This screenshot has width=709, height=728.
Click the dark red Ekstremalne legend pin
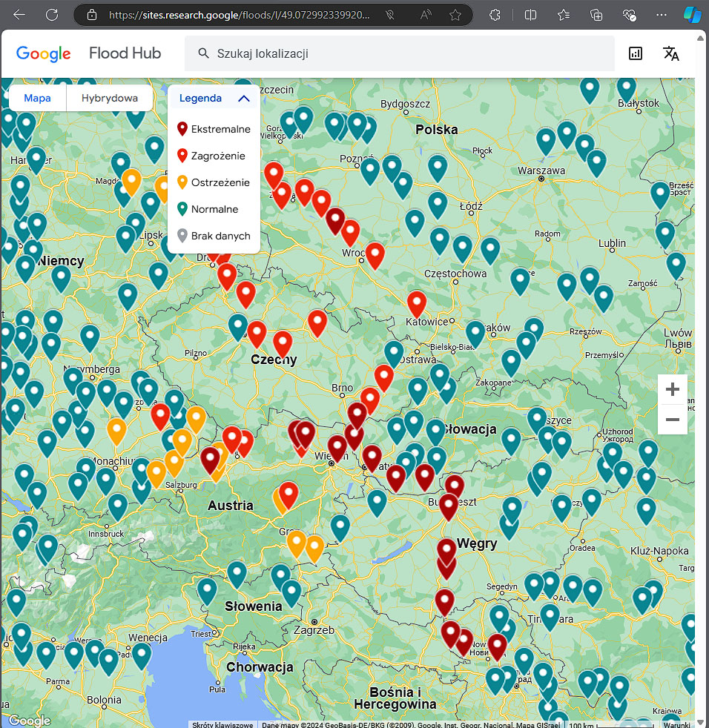point(182,128)
